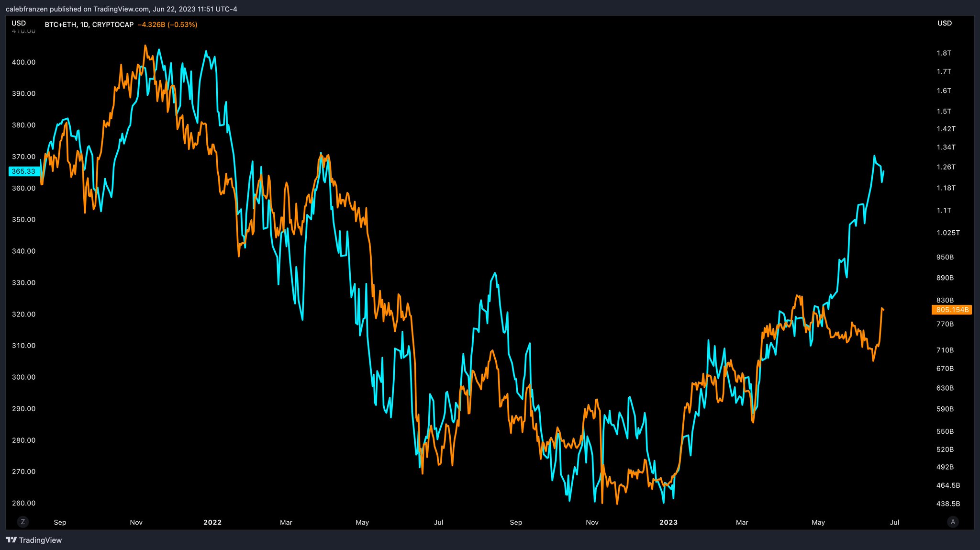Click the 400.00 left axis value

tap(24, 62)
